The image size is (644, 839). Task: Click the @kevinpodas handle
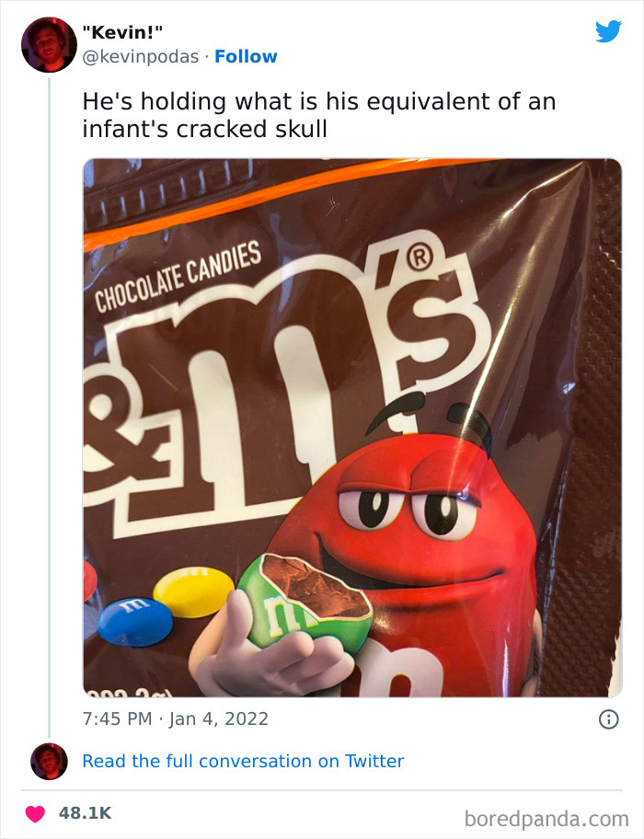pos(144,56)
